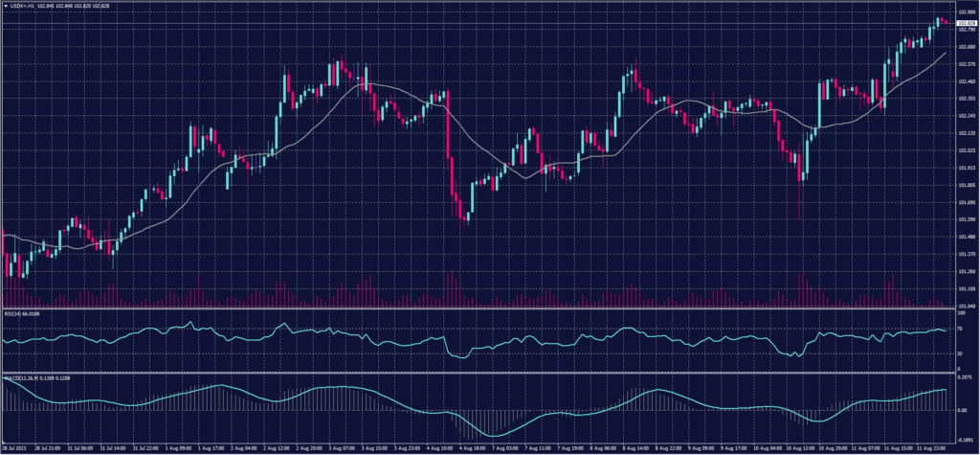Image resolution: width=980 pixels, height=455 pixels.
Task: Select the current price tag 102.828
Action: [966, 22]
